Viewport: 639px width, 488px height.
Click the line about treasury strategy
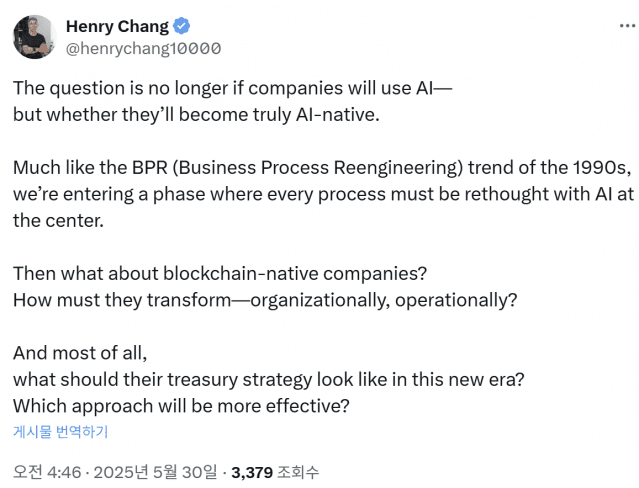point(269,380)
